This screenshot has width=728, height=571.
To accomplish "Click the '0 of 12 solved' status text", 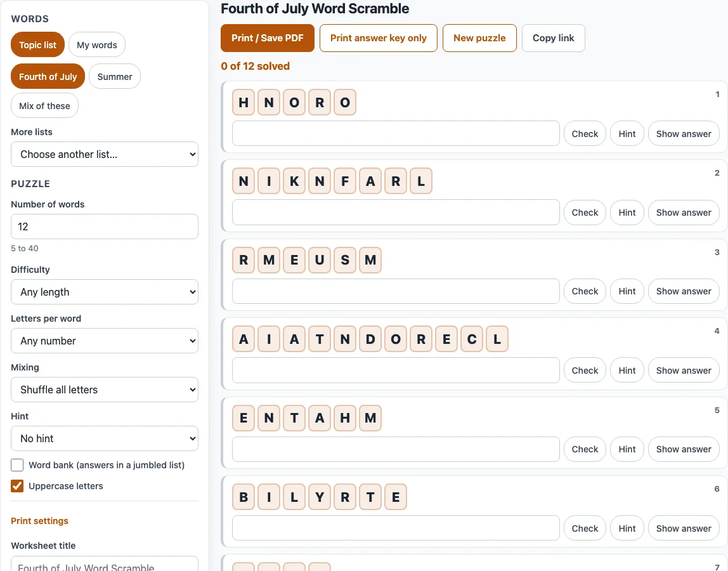I will click(256, 66).
